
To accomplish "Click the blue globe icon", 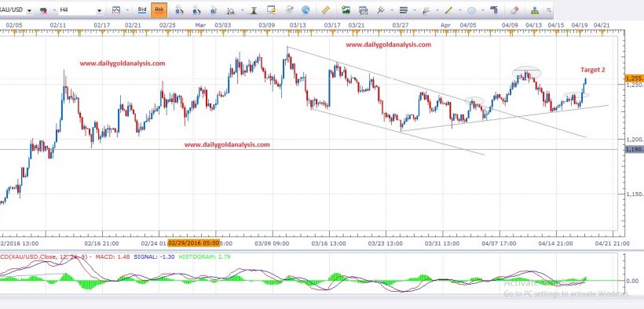I will (x=306, y=10).
